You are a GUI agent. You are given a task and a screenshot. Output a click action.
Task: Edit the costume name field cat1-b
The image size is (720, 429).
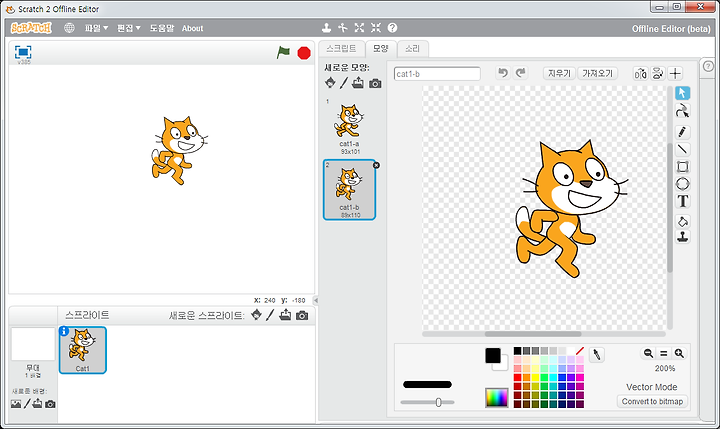coord(437,73)
